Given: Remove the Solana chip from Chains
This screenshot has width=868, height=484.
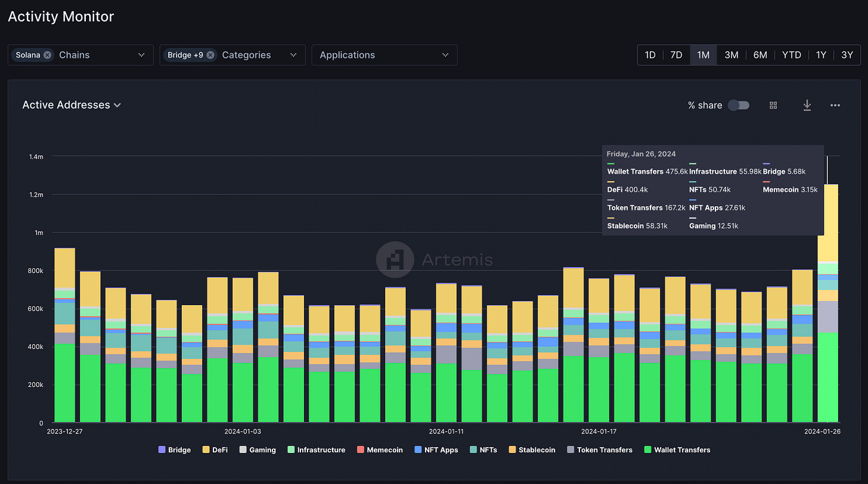Looking at the screenshot, I should pyautogui.click(x=48, y=55).
